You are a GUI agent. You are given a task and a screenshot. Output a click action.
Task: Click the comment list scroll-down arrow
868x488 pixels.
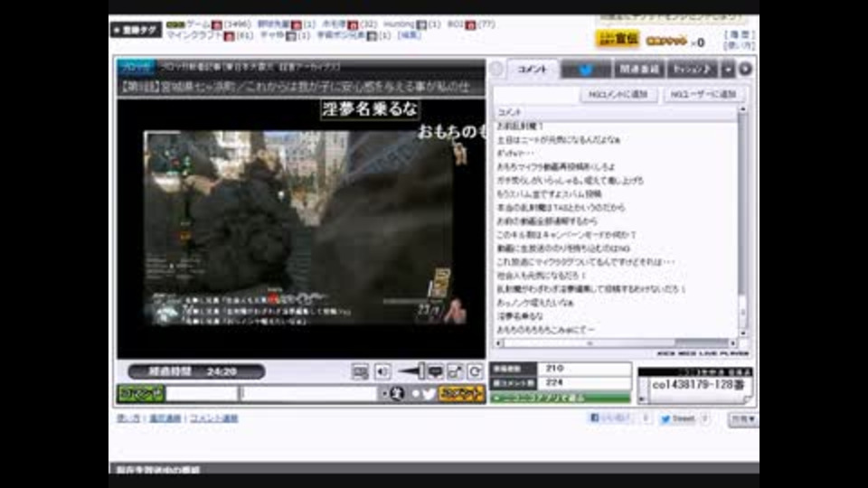(x=743, y=333)
